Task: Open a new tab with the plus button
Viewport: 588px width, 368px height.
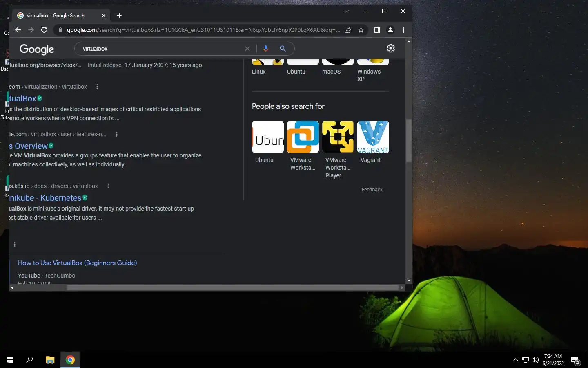Action: pos(119,16)
